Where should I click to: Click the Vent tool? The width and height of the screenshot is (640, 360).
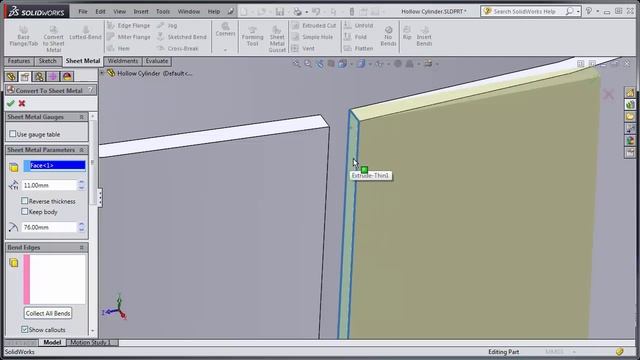pyautogui.click(x=303, y=48)
